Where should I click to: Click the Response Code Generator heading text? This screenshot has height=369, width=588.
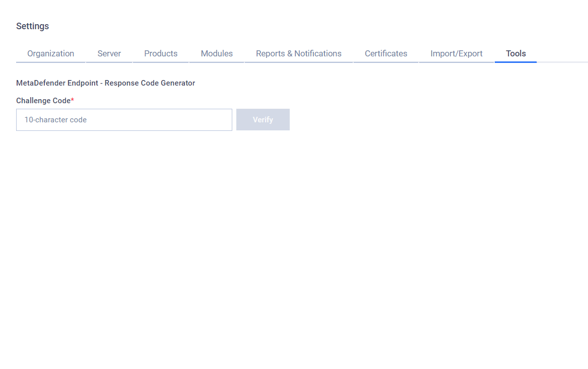click(105, 83)
